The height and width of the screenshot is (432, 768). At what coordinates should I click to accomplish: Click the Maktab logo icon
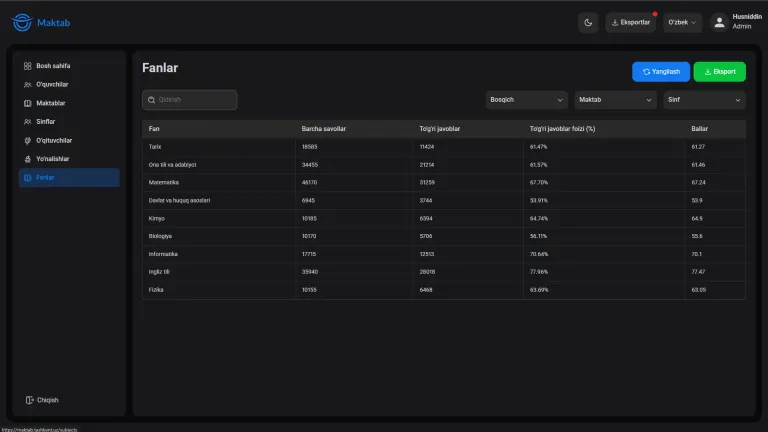[x=22, y=23]
